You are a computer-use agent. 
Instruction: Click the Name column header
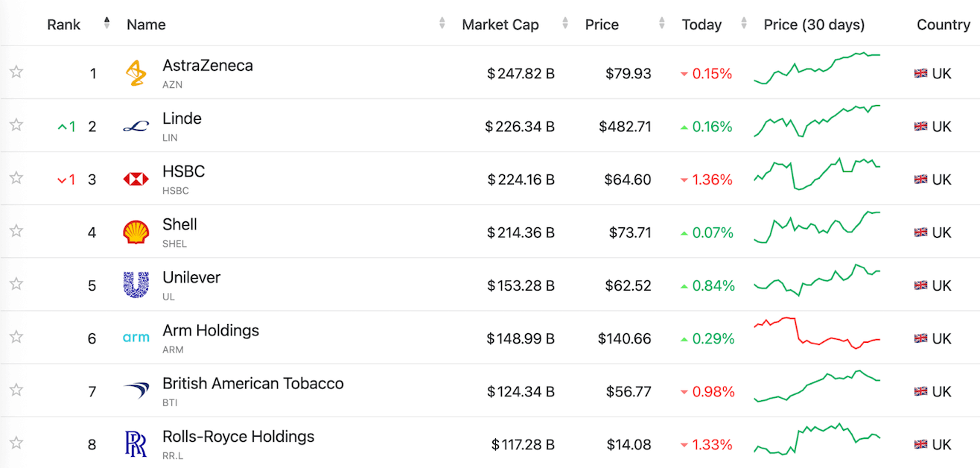point(146,25)
